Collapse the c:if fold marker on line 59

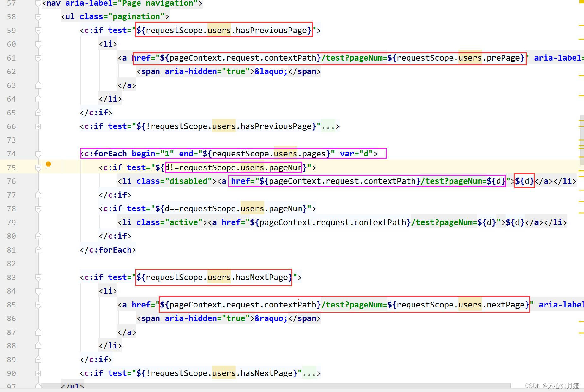point(38,31)
